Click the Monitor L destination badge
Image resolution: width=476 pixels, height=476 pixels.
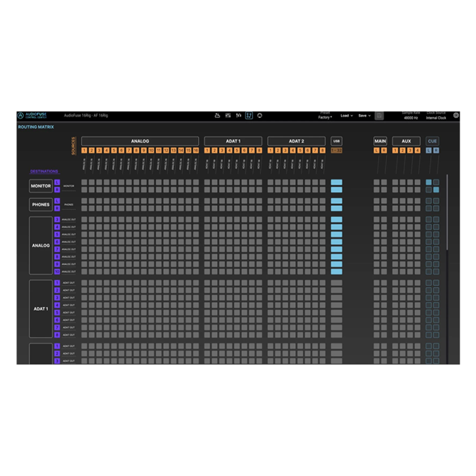(57, 182)
